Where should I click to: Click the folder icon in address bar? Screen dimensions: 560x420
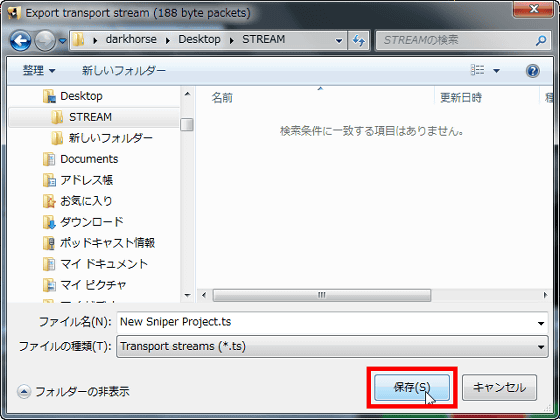click(x=78, y=39)
